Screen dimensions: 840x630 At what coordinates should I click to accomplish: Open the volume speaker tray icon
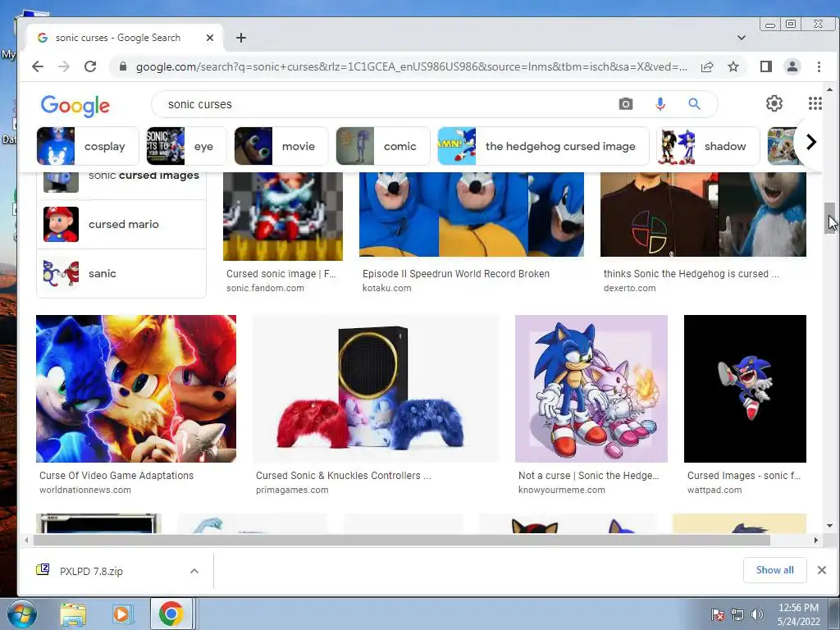757,614
